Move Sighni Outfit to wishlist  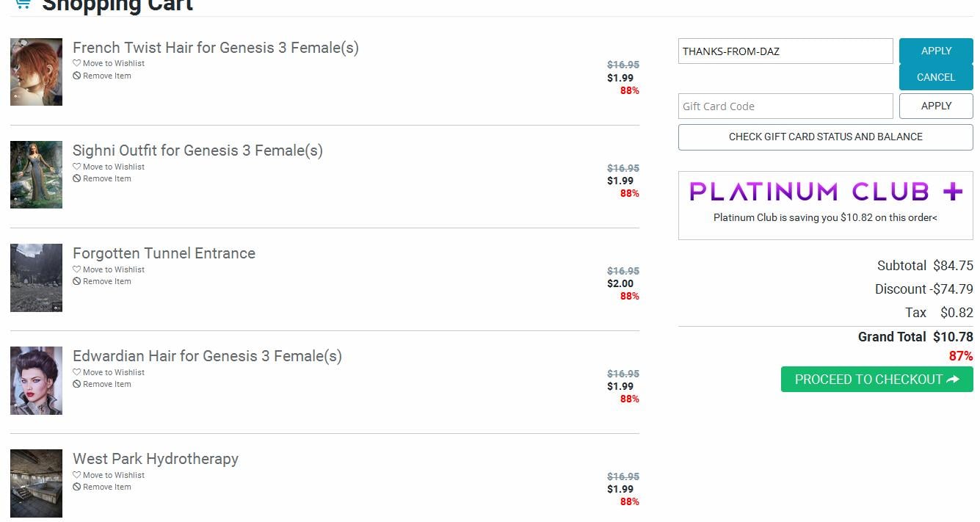(x=113, y=167)
